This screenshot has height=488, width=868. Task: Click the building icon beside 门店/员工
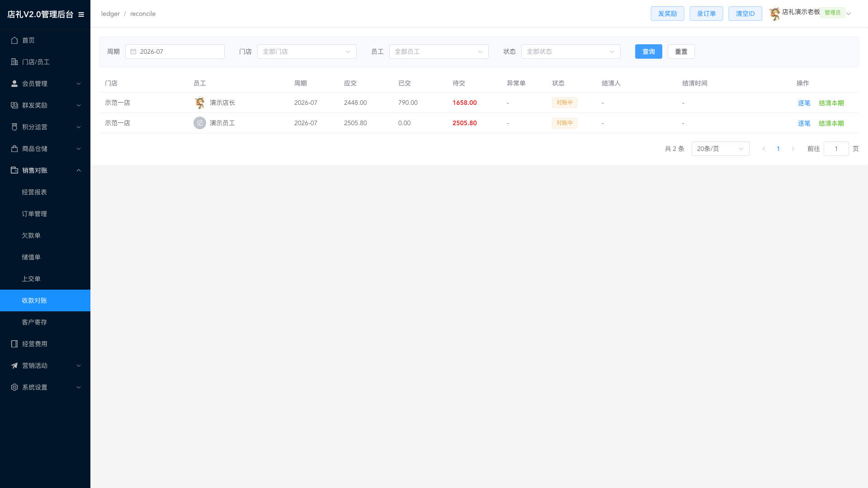coord(14,62)
